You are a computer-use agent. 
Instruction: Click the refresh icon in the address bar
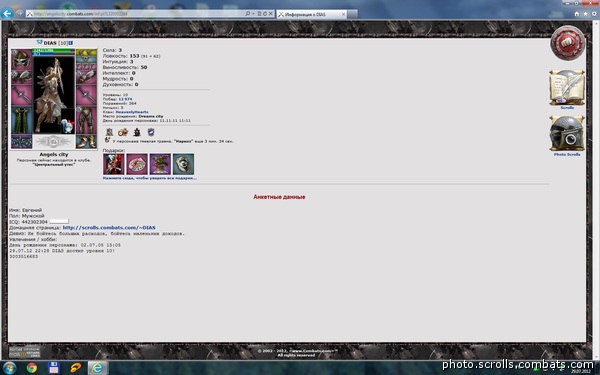point(265,14)
